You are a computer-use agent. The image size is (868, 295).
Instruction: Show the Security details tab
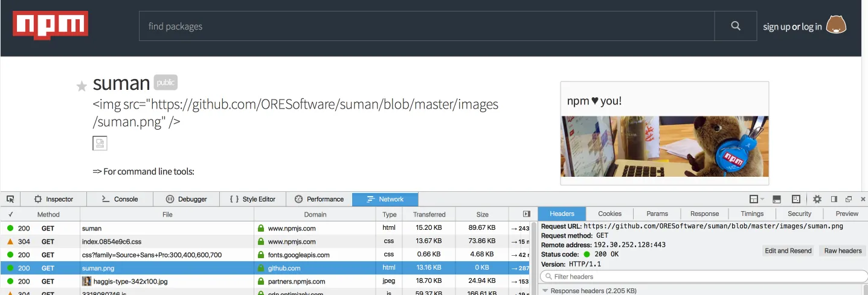[x=799, y=214]
